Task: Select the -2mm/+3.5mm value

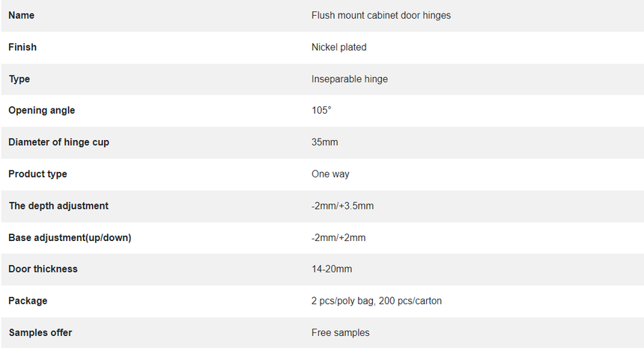Action: 342,206
